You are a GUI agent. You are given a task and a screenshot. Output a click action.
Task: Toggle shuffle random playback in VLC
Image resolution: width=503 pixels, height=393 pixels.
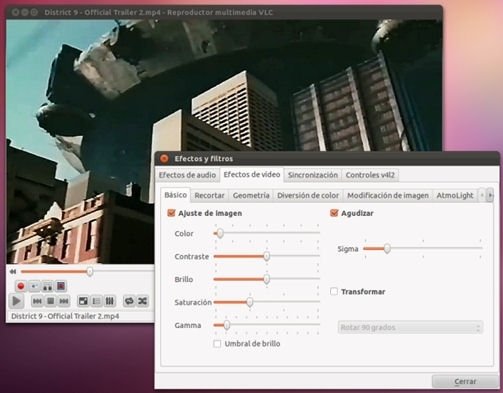click(142, 301)
